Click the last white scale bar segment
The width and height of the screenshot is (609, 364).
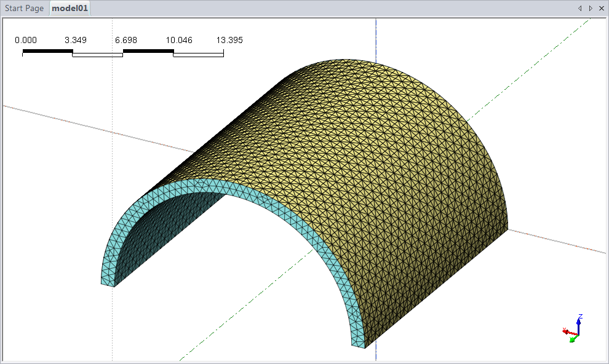(198, 55)
